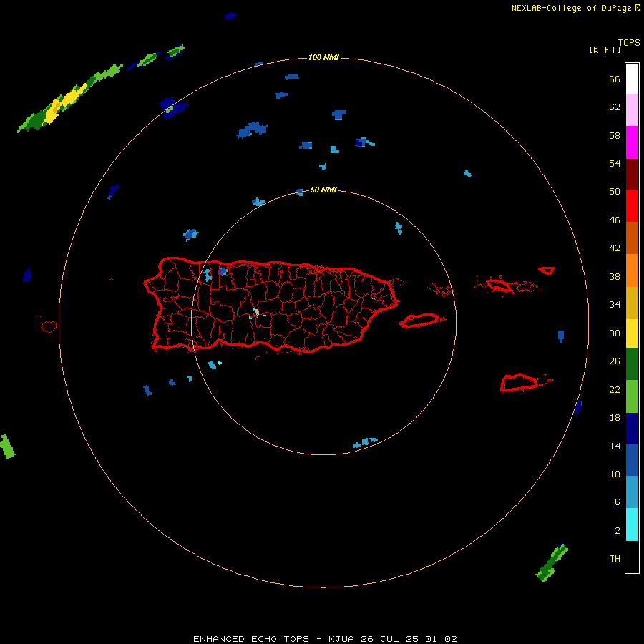This screenshot has width=644, height=644.
Task: Click the light pink legend swatch
Action: (632, 110)
